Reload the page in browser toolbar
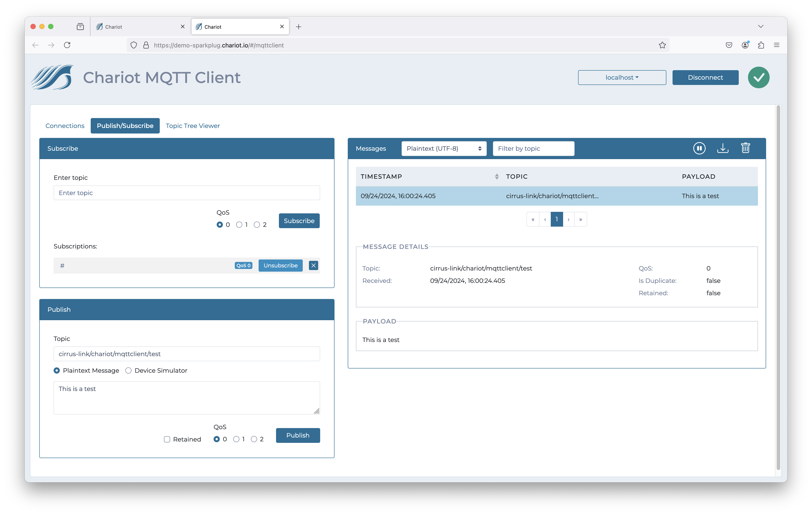The height and width of the screenshot is (515, 812). 67,45
